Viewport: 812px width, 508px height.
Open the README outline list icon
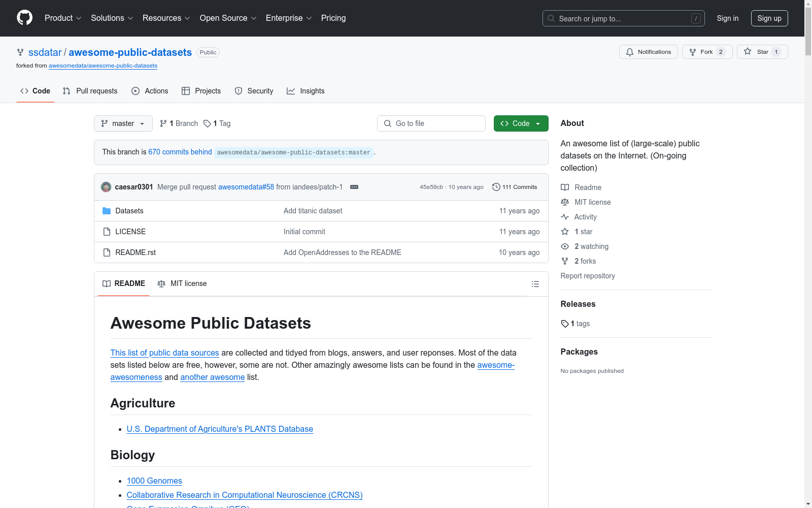[x=535, y=284]
